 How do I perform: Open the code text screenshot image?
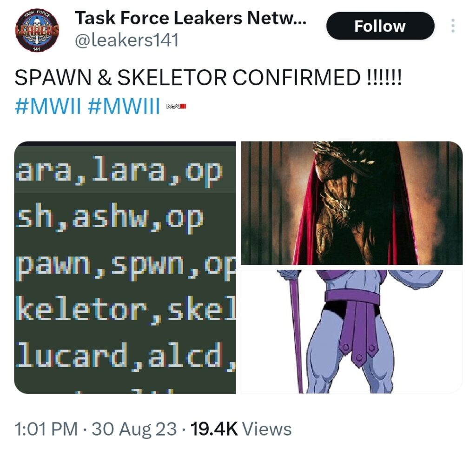[x=125, y=268]
